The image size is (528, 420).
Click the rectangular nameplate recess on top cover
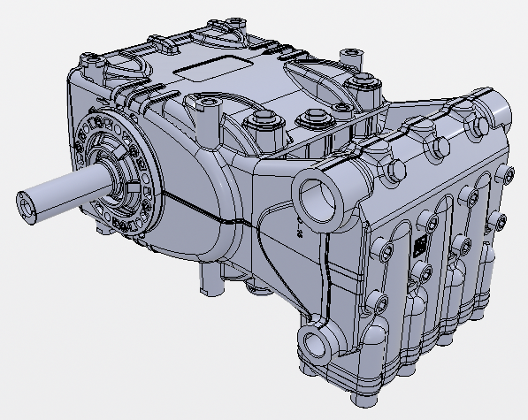pos(213,68)
